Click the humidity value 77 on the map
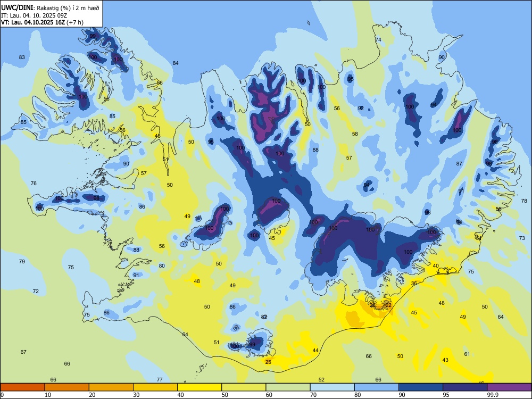532x399 pixels. click(x=160, y=380)
